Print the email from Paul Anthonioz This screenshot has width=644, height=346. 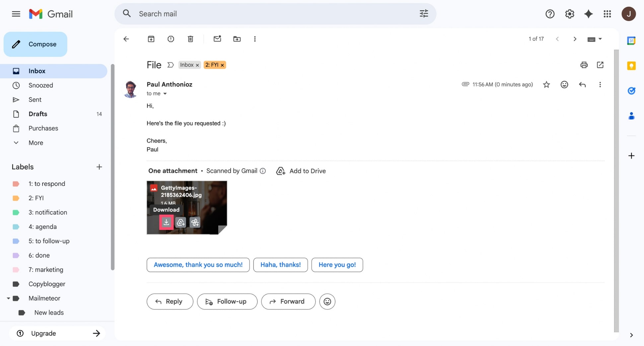[584, 65]
